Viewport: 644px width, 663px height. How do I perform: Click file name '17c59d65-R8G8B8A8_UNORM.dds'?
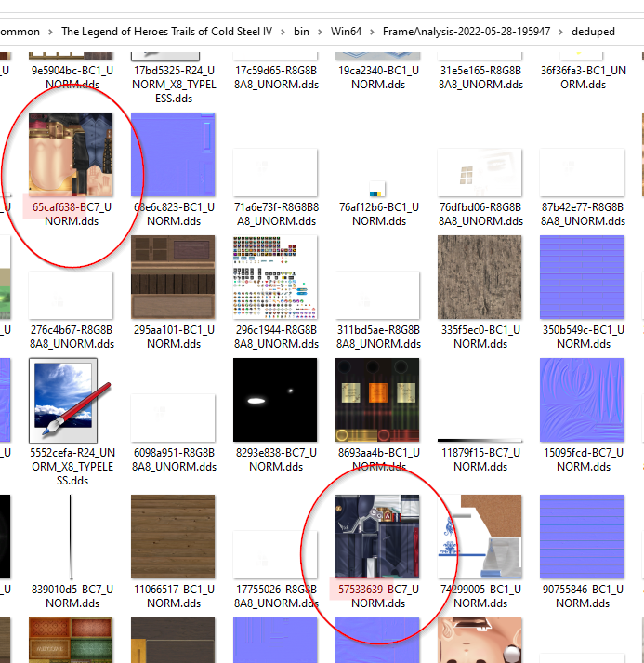(x=276, y=77)
